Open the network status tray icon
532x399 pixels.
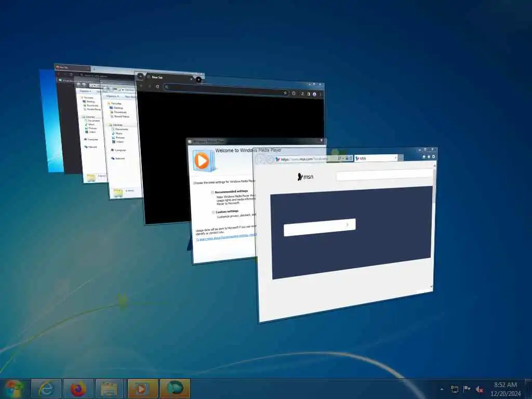pyautogui.click(x=454, y=389)
